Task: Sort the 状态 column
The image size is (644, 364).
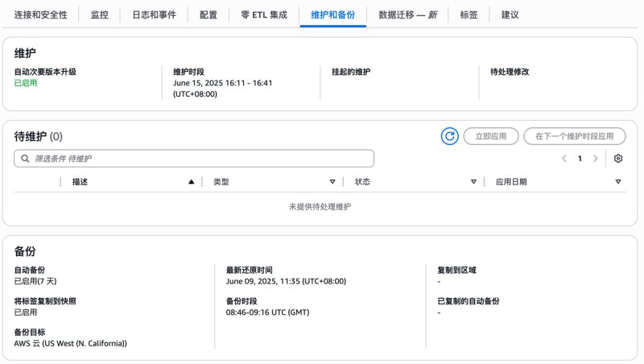Action: (x=473, y=181)
